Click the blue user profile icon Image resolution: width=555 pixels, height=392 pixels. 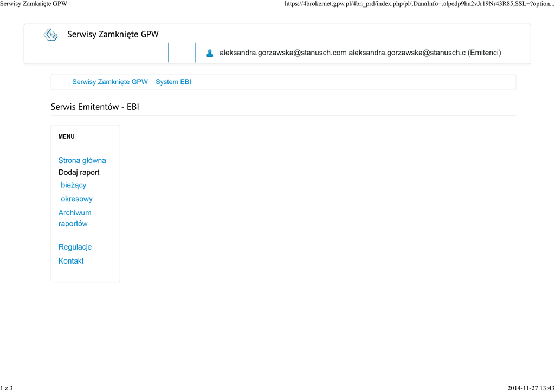coord(210,53)
